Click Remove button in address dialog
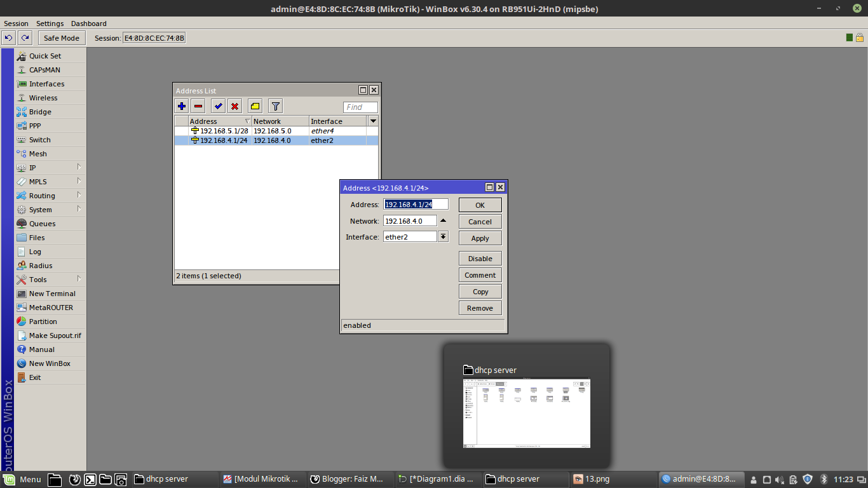The image size is (868, 488). tap(480, 308)
